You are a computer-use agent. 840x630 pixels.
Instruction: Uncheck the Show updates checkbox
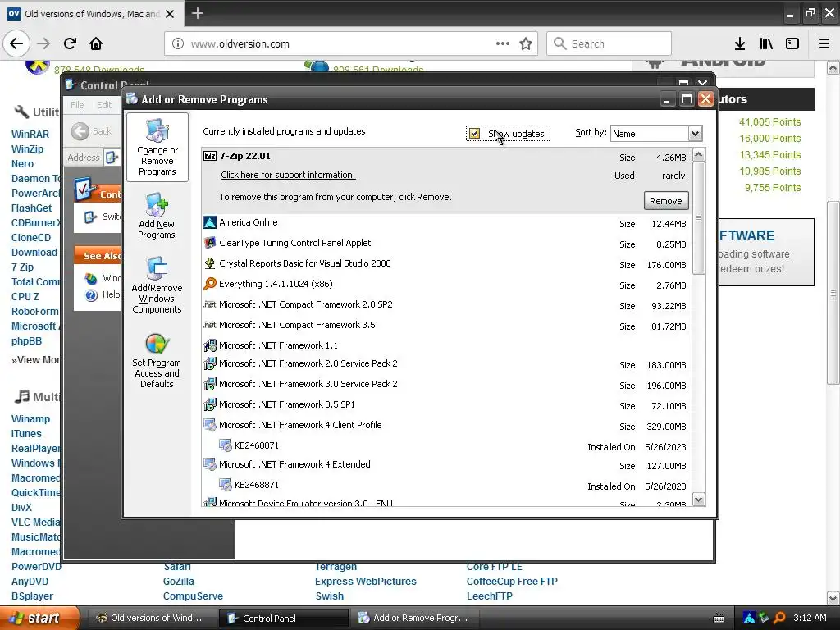(474, 133)
